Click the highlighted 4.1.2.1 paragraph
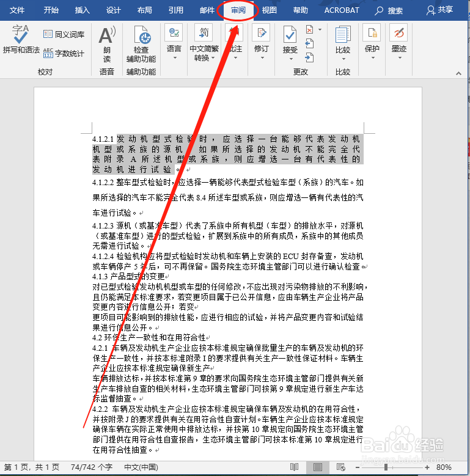The height and width of the screenshot is (476, 470). point(228,154)
